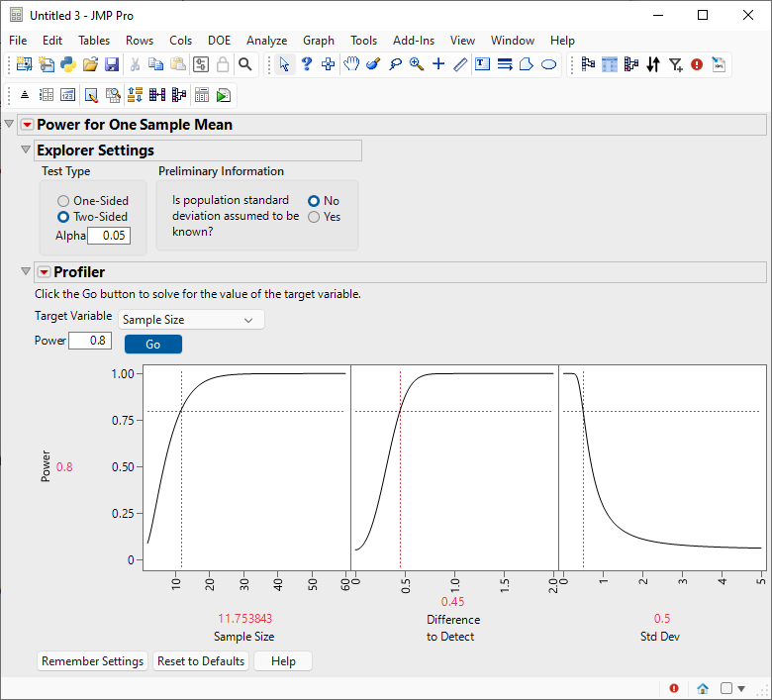Image resolution: width=772 pixels, height=700 pixels.
Task: Select the Text annotation tool
Action: [483, 64]
